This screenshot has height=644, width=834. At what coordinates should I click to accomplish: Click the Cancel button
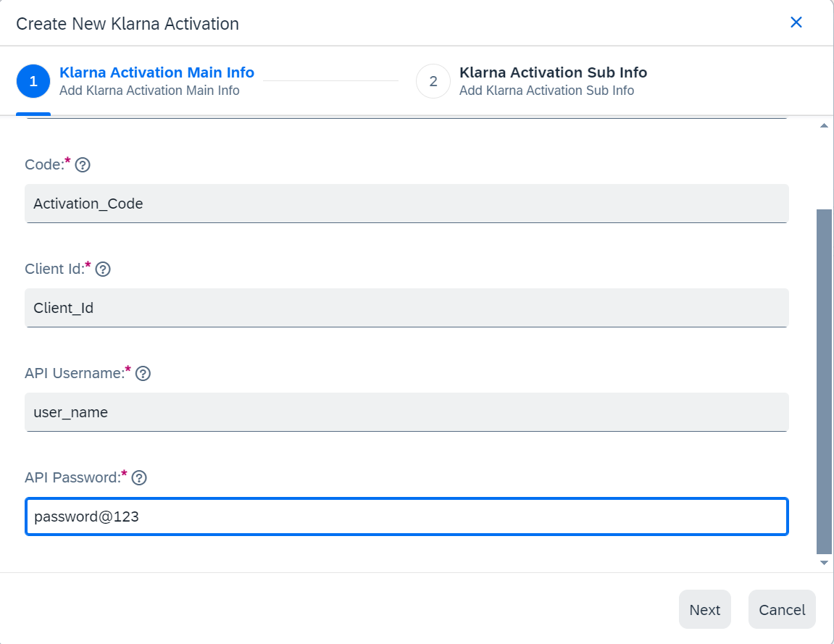click(782, 609)
